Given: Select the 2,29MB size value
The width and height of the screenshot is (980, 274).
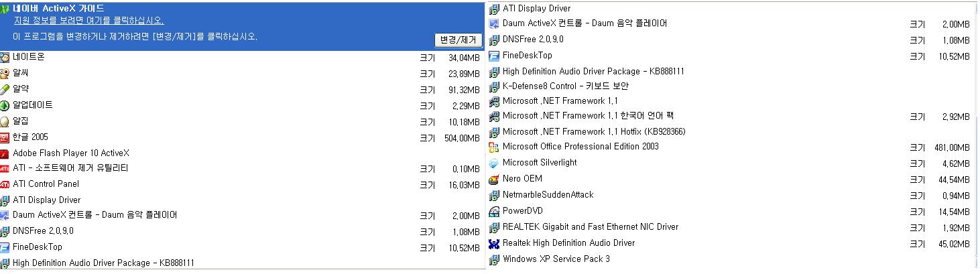Looking at the screenshot, I should [x=467, y=106].
